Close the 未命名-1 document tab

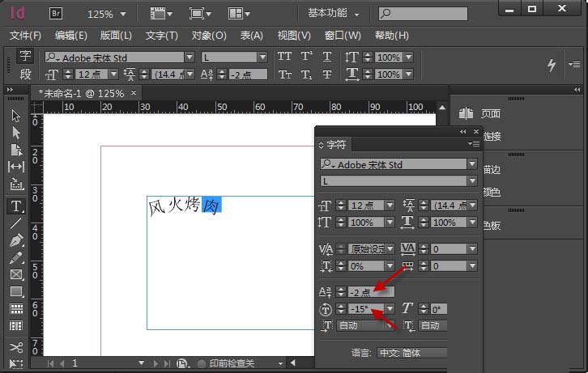coord(134,92)
